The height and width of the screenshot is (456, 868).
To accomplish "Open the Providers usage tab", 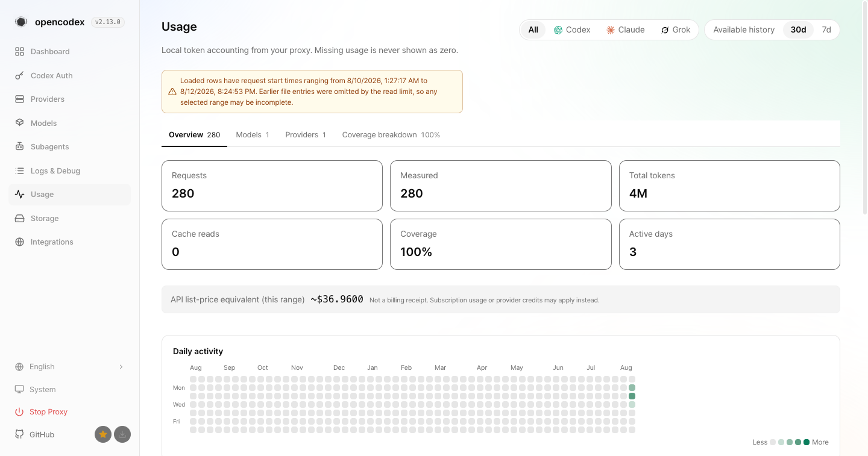I will point(306,135).
